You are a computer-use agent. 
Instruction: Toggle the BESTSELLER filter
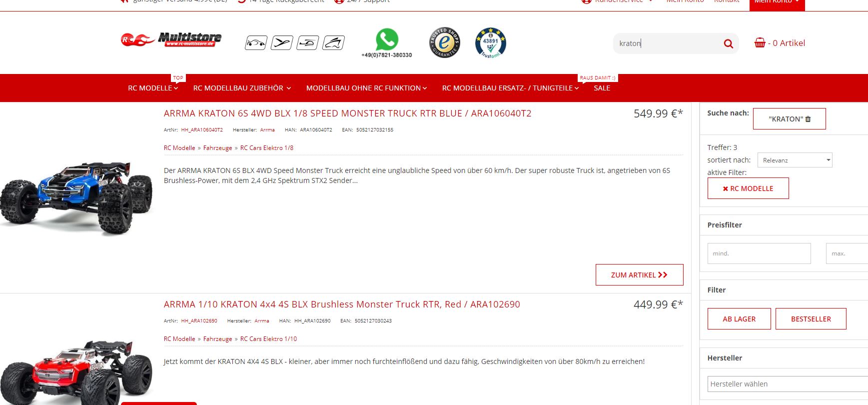coord(811,319)
